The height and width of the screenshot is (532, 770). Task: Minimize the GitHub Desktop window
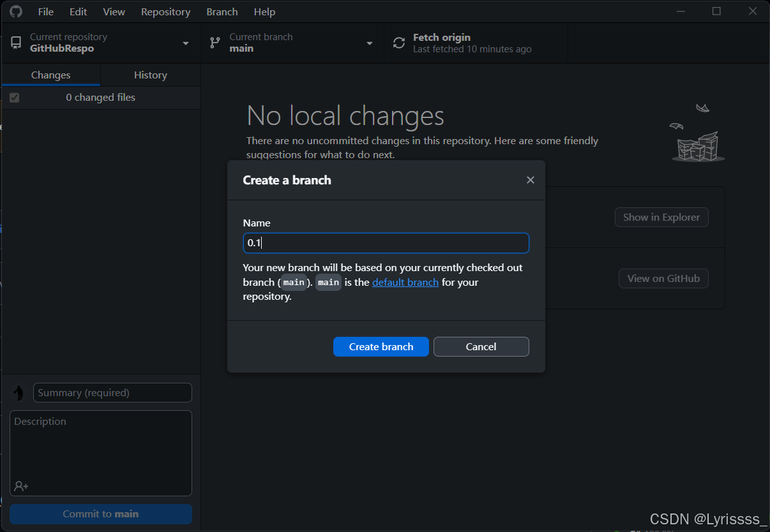coord(681,11)
